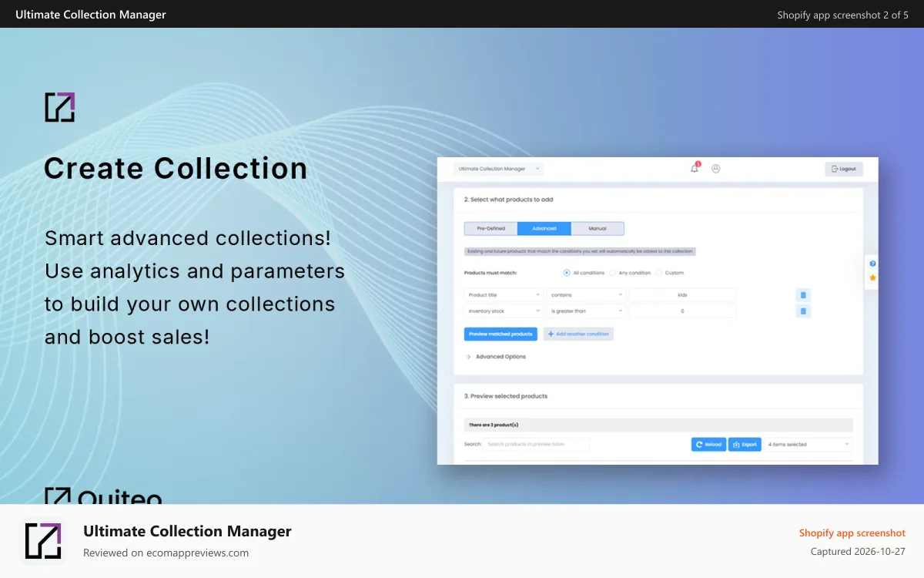
Task: Open the 4 items selected dropdown
Action: tap(808, 445)
